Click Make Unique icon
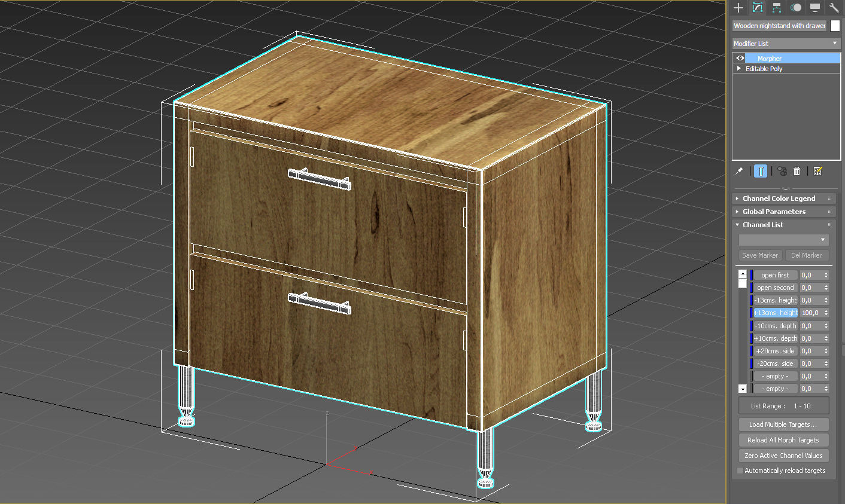This screenshot has width=845, height=504. (x=782, y=171)
